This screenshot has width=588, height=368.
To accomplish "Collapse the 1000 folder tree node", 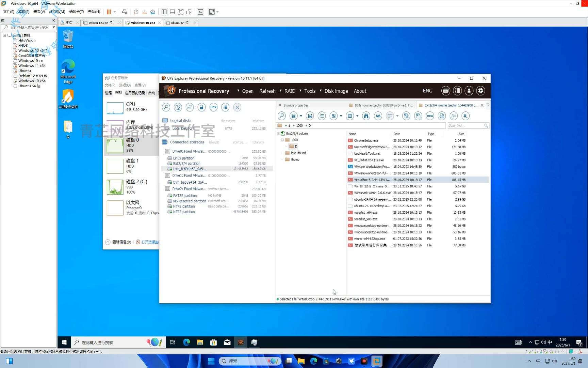I will 282,140.
